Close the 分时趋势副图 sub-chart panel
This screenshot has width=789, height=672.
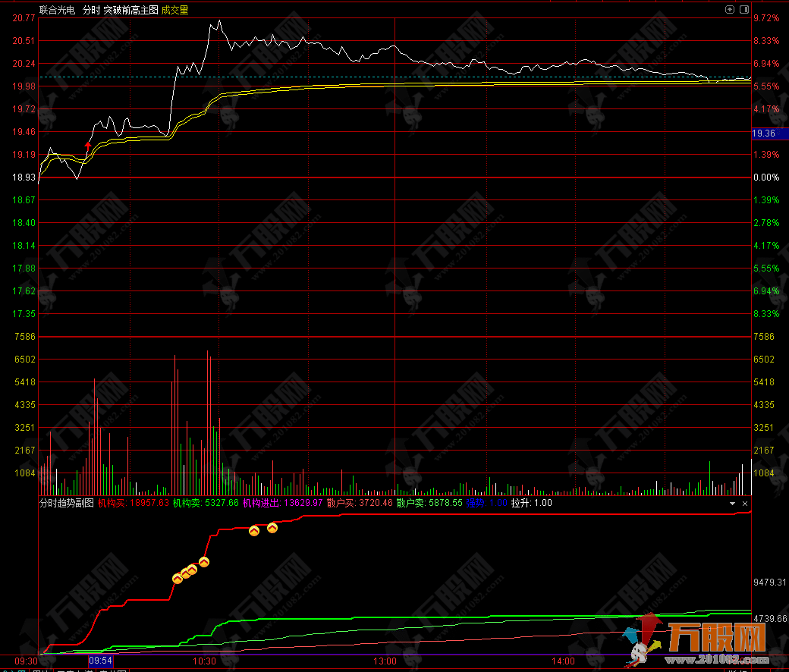(x=745, y=504)
